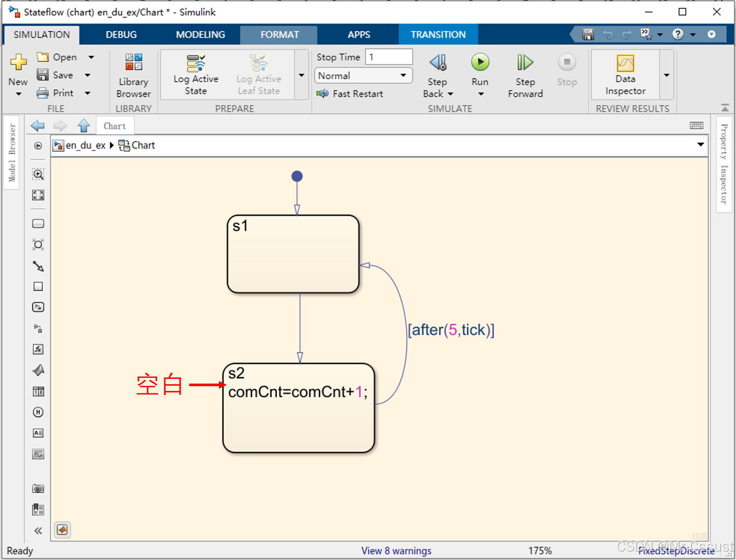This screenshot has height=560, width=736.
Task: Open the Normal simulation mode dropdown
Action: pos(363,75)
